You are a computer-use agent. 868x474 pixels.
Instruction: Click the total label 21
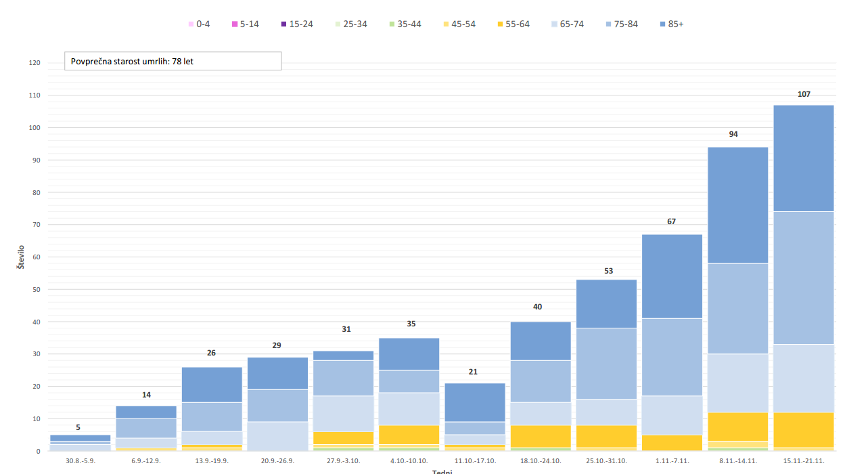[473, 372]
